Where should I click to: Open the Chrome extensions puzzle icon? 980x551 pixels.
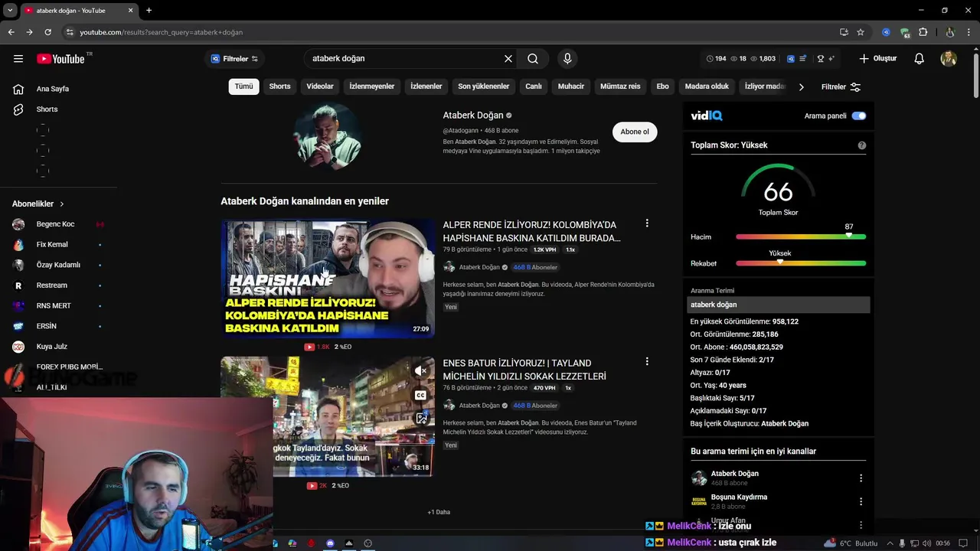pos(923,32)
